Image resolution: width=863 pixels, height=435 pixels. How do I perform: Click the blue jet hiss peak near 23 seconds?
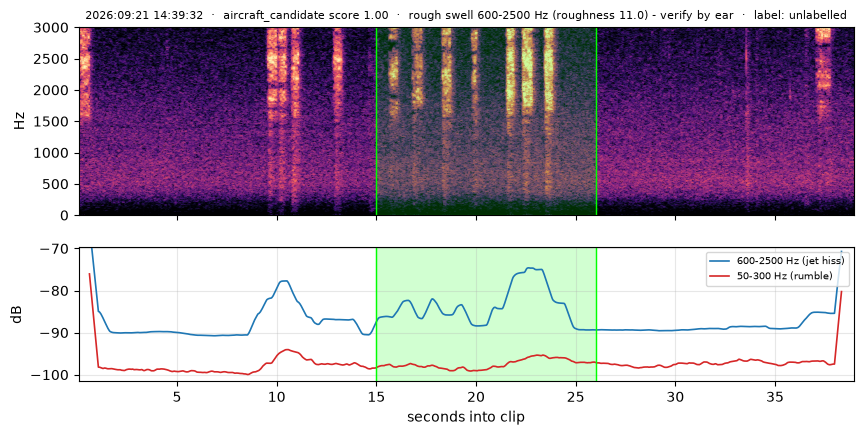pos(529,268)
